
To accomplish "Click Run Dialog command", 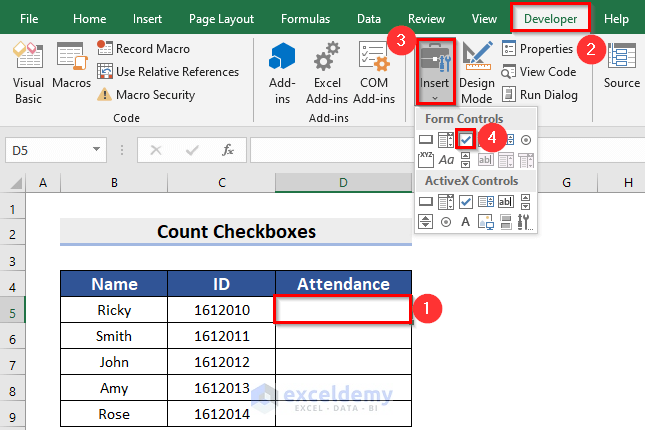I will 539,95.
